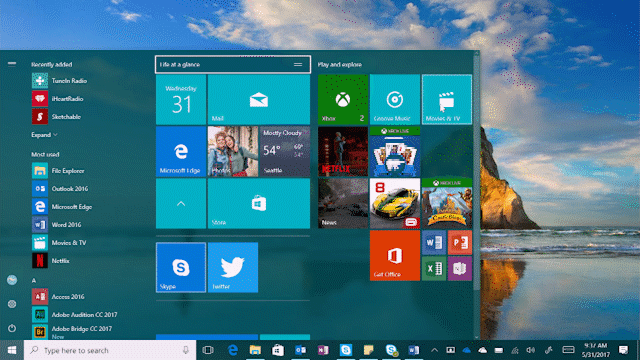Screen dimensions: 640x360
Task: Open the user account picture
Action: click(x=12, y=280)
